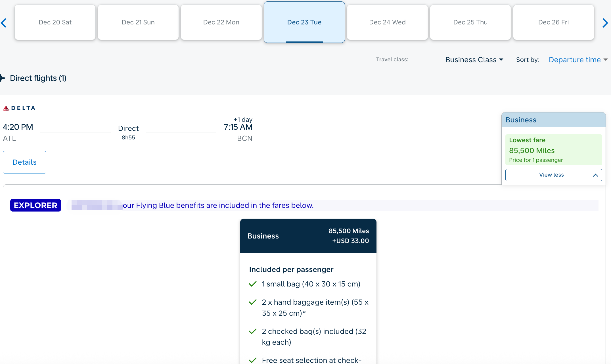Click the 2 checked bag(s) included text
Screen dimensions: 611x364
[314, 337]
